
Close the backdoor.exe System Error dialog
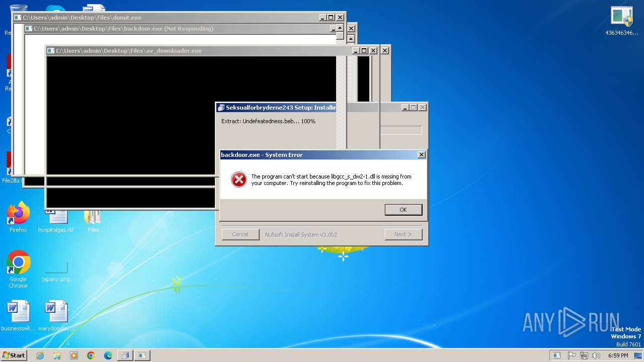coord(422,155)
